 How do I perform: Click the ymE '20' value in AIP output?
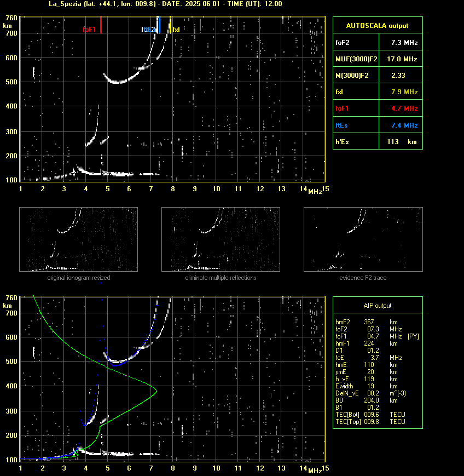tap(370, 372)
